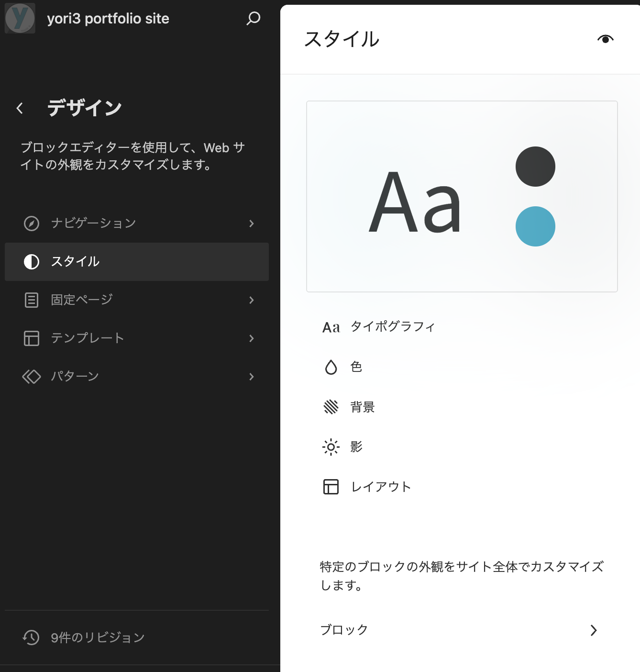Open the search magnifier icon
Screen dimensions: 640x672
tap(253, 19)
